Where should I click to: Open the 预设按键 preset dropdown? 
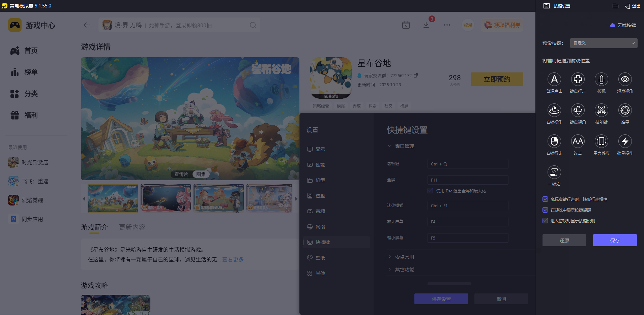coord(603,43)
